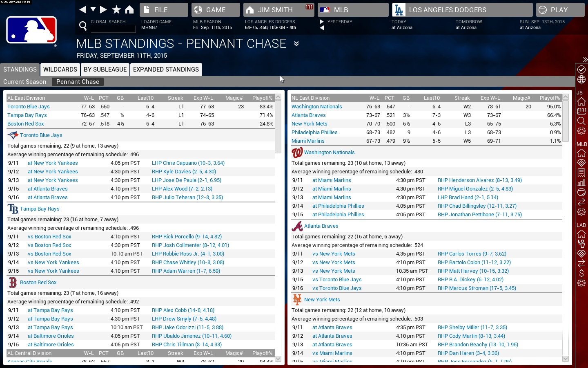Click the circled checkmark icon in sidebar
588x368 pixels.
pyautogui.click(x=581, y=70)
